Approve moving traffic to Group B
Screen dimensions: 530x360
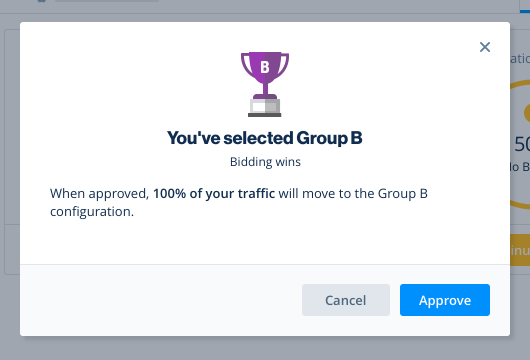(x=444, y=300)
